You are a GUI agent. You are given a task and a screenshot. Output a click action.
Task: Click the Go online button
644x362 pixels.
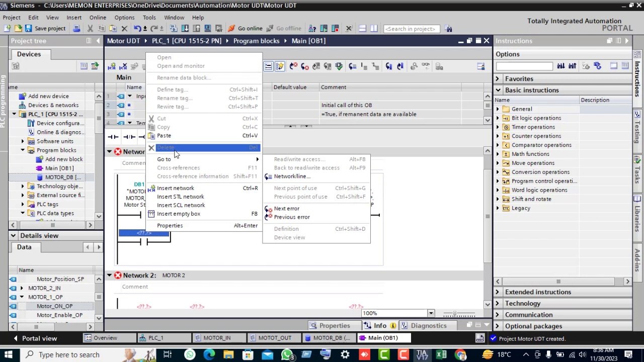point(245,29)
